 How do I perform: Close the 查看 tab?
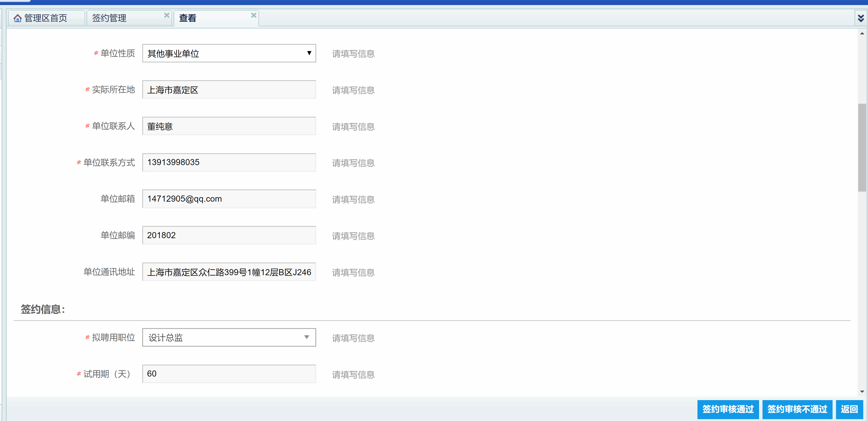coord(254,15)
